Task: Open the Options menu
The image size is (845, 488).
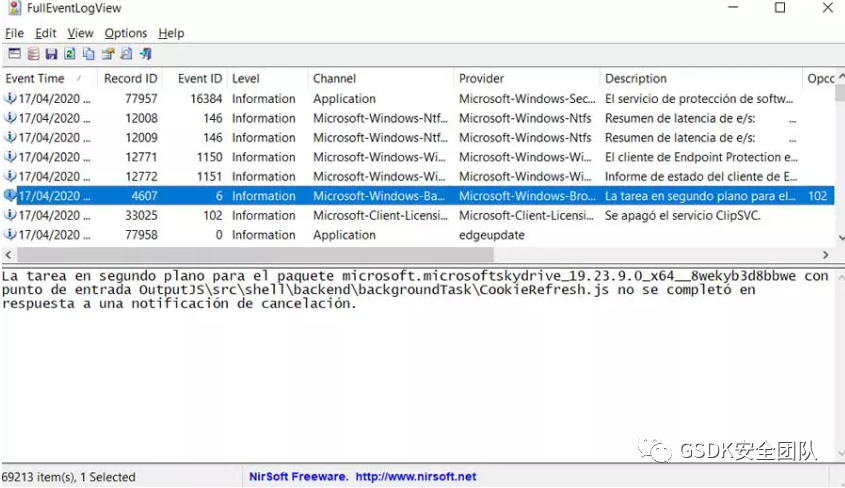Action: pyautogui.click(x=126, y=33)
